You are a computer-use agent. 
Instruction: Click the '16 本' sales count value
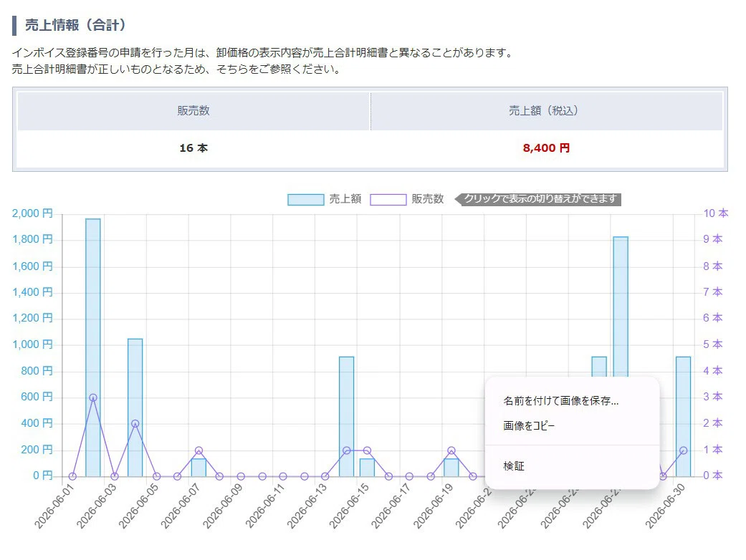click(x=193, y=148)
